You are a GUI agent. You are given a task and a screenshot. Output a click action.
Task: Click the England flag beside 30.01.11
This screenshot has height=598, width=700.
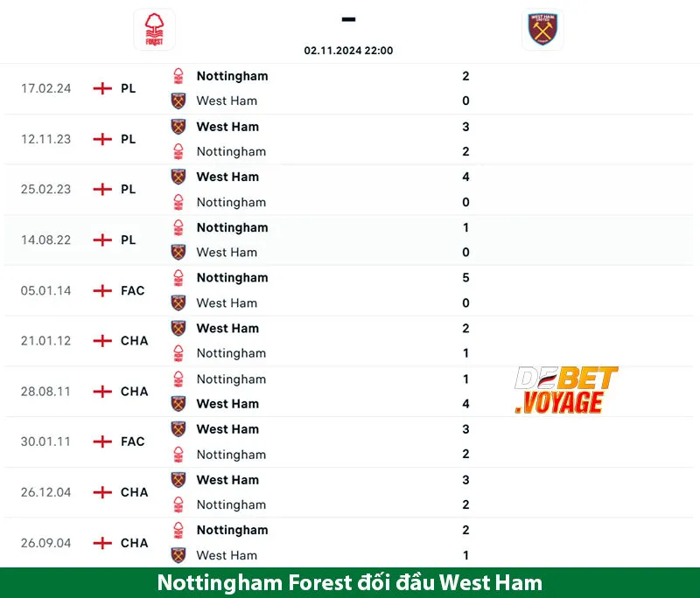click(102, 442)
